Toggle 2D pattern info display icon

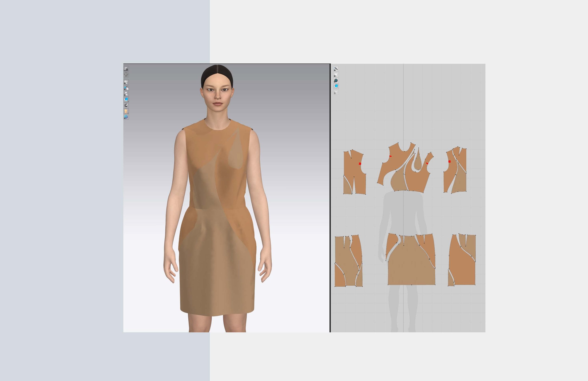(336, 80)
